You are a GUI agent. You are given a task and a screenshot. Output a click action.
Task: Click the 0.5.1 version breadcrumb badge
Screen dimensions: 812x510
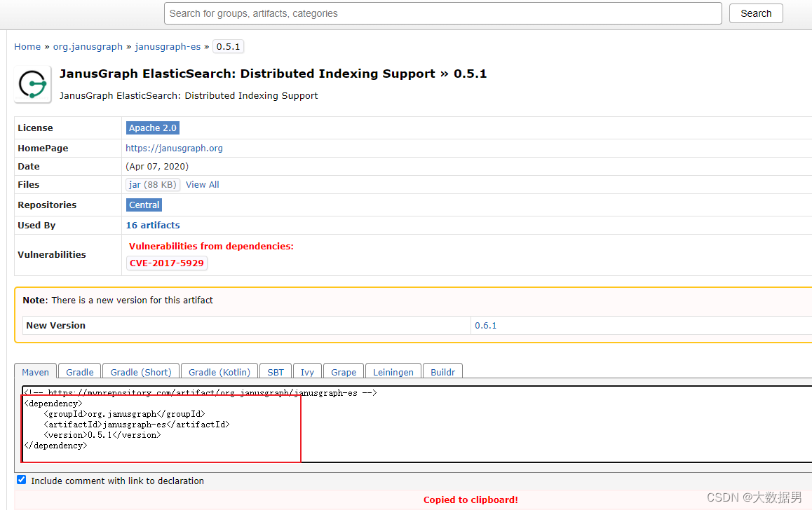pos(229,46)
